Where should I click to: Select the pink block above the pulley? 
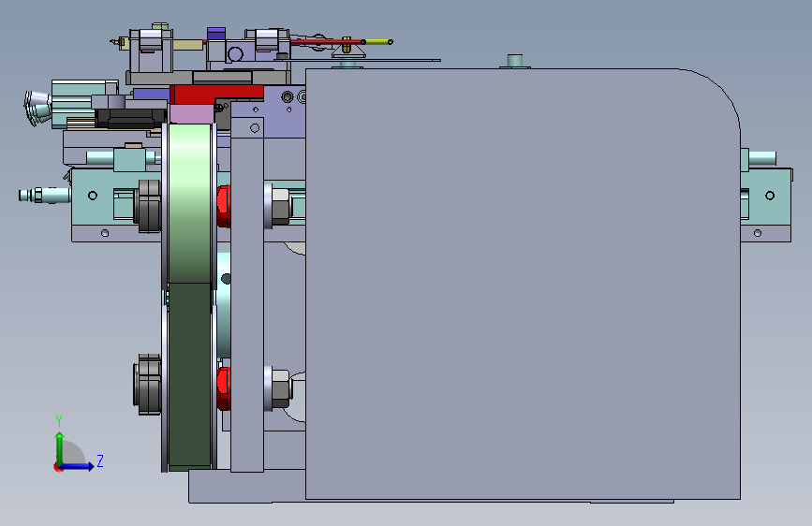tap(192, 114)
